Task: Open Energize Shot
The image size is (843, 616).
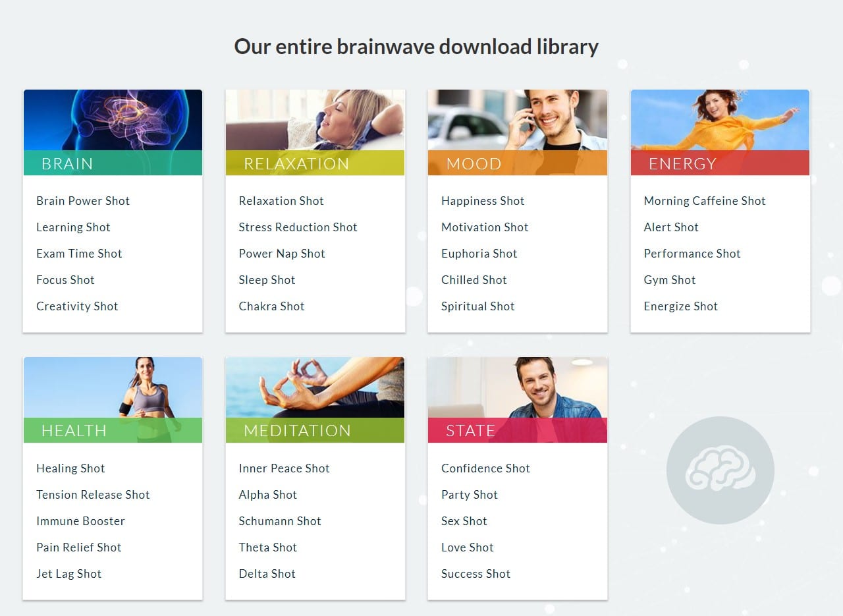Action: (680, 306)
